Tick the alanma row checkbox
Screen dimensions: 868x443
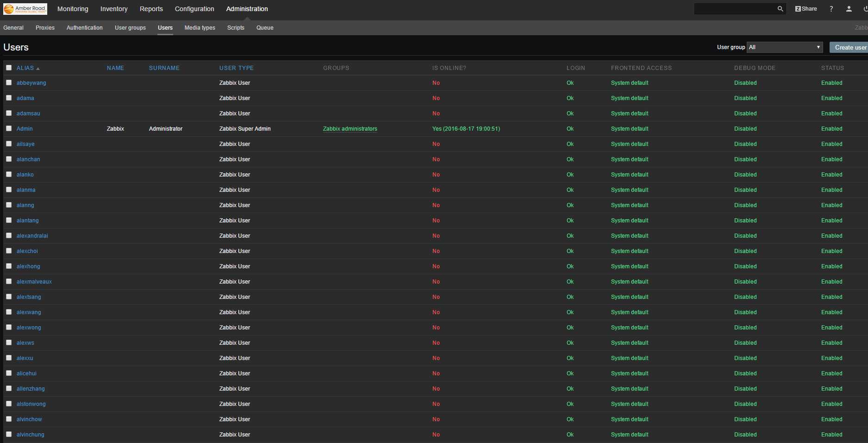point(9,190)
